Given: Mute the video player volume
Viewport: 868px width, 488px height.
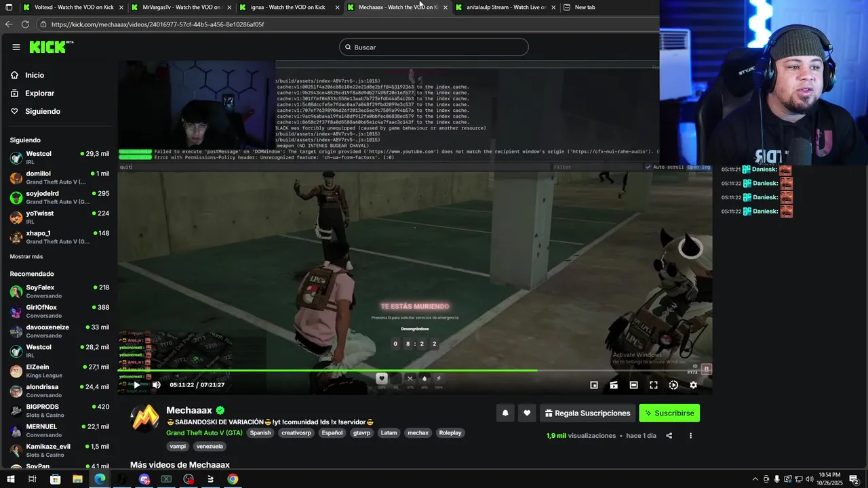Looking at the screenshot, I should click(x=157, y=385).
